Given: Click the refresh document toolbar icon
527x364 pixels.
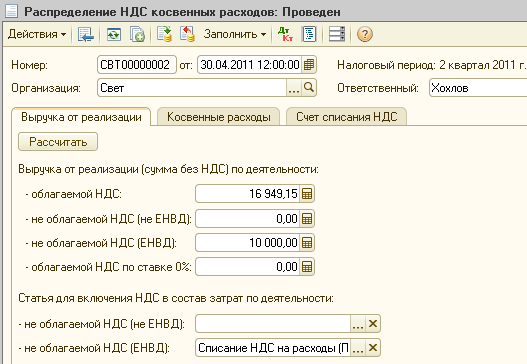Looking at the screenshot, I should (x=114, y=34).
